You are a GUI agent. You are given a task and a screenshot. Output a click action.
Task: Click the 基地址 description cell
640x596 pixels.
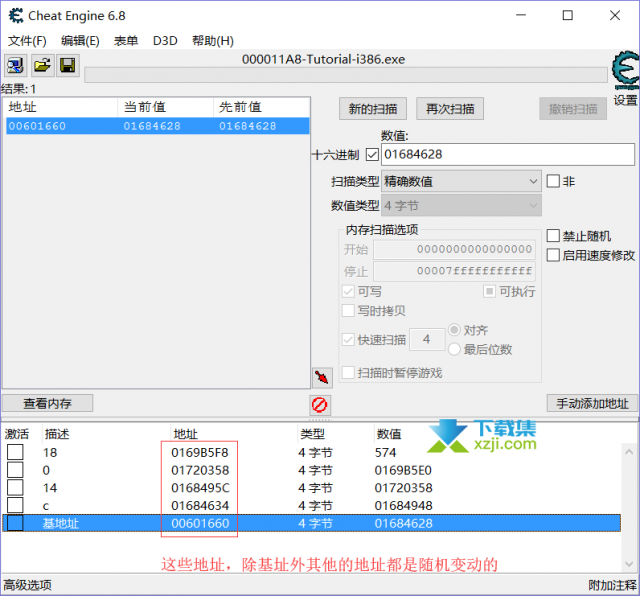coord(60,523)
